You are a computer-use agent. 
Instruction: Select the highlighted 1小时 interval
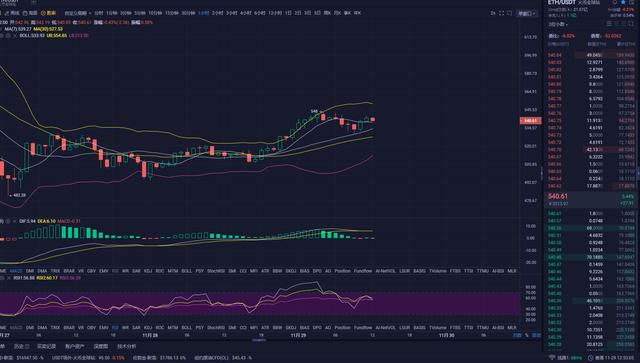203,13
